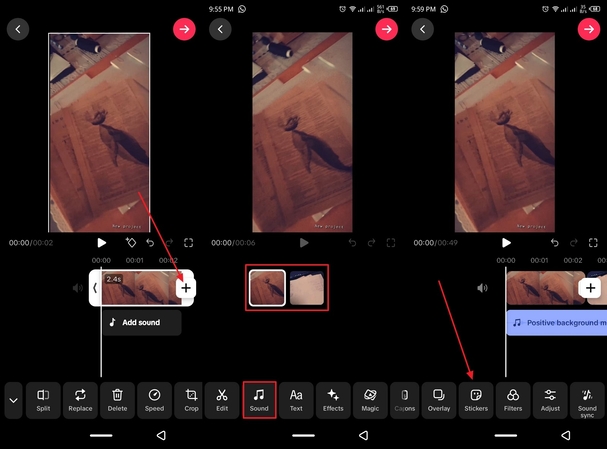Viewport: 607px width, 449px height.
Task: Open the Stickers tool
Action: click(476, 400)
